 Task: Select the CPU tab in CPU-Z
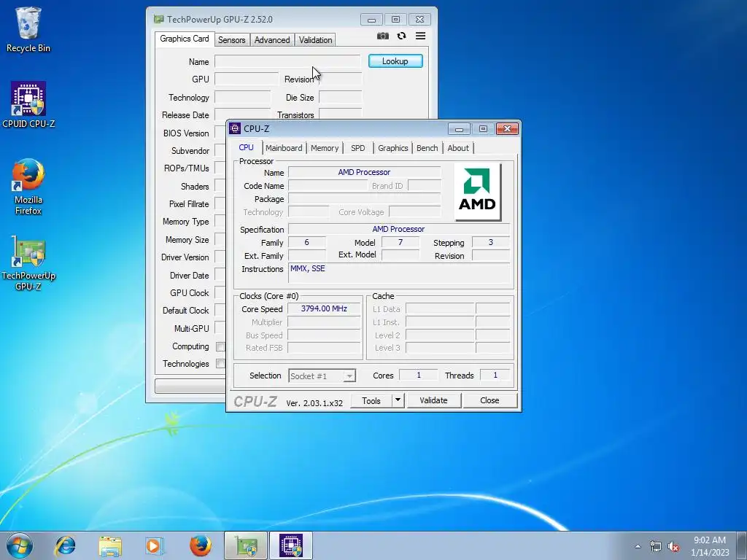[x=247, y=147]
